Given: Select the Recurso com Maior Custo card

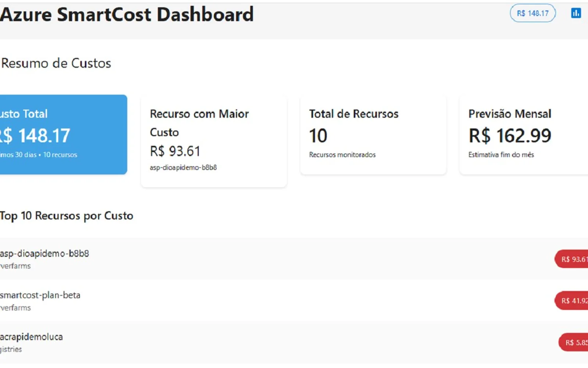Looking at the screenshot, I should coord(214,141).
